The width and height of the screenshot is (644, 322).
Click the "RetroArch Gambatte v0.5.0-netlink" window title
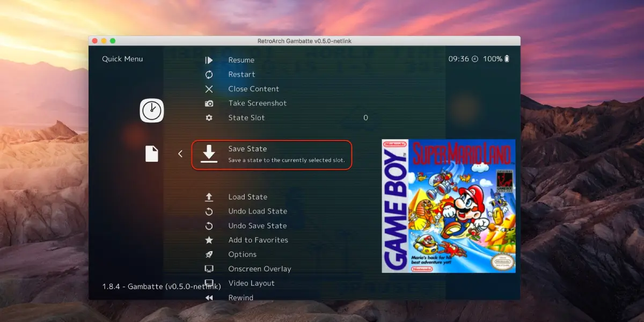(304, 41)
